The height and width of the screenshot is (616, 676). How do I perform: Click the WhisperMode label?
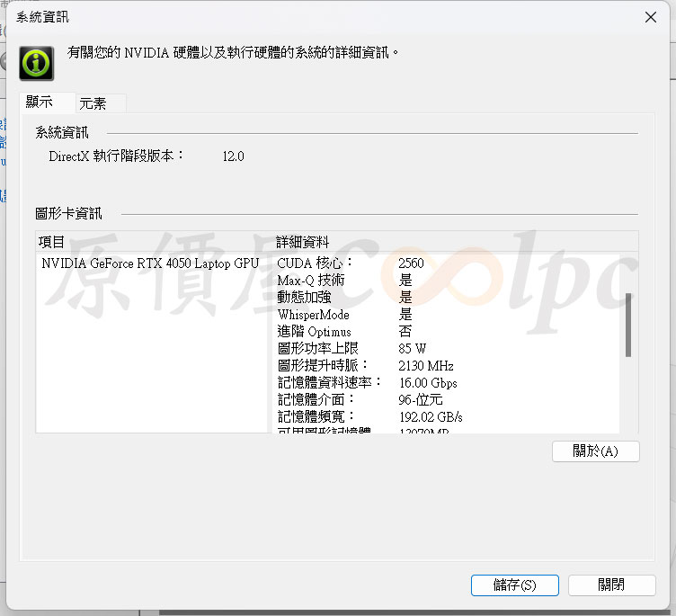point(314,315)
